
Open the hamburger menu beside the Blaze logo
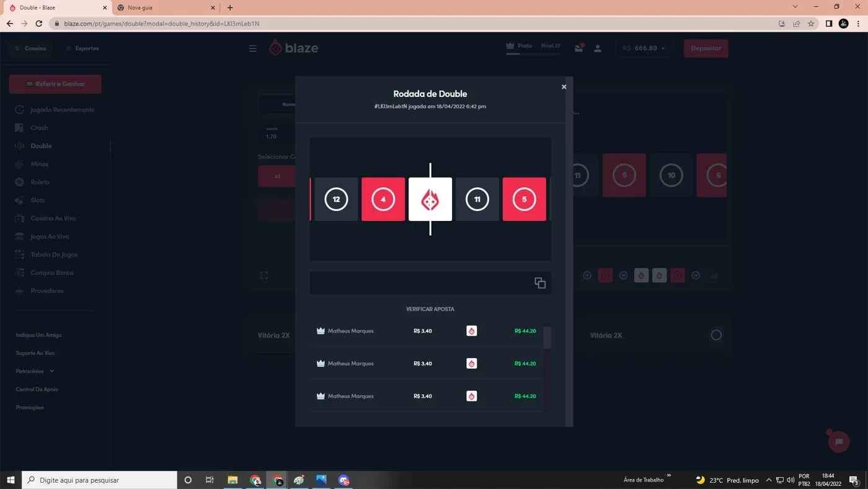252,48
